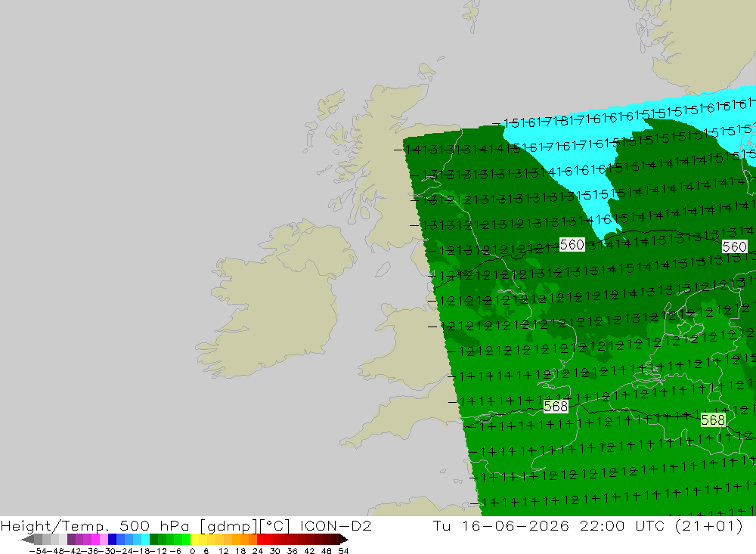Click the '24' value under the color scale
Viewport: 756px width, 554px height.
tap(258, 551)
